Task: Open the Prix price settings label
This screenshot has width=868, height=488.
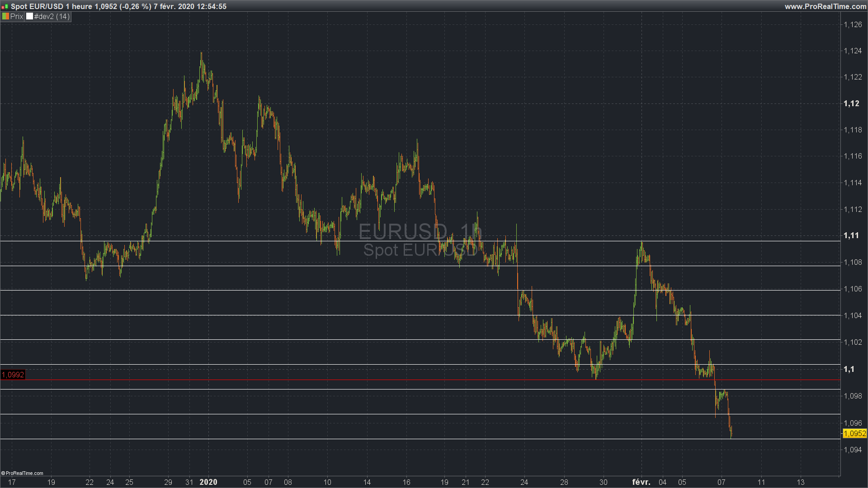Action: click(16, 16)
